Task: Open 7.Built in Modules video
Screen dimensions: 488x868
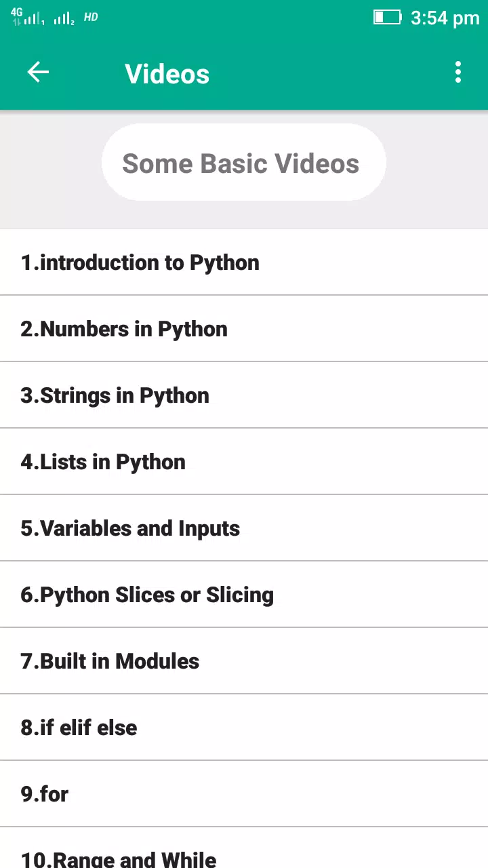Action: click(244, 661)
